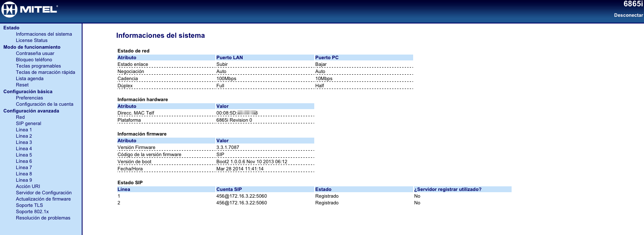
Task: Open Servidor de Configuración page
Action: [44, 193]
